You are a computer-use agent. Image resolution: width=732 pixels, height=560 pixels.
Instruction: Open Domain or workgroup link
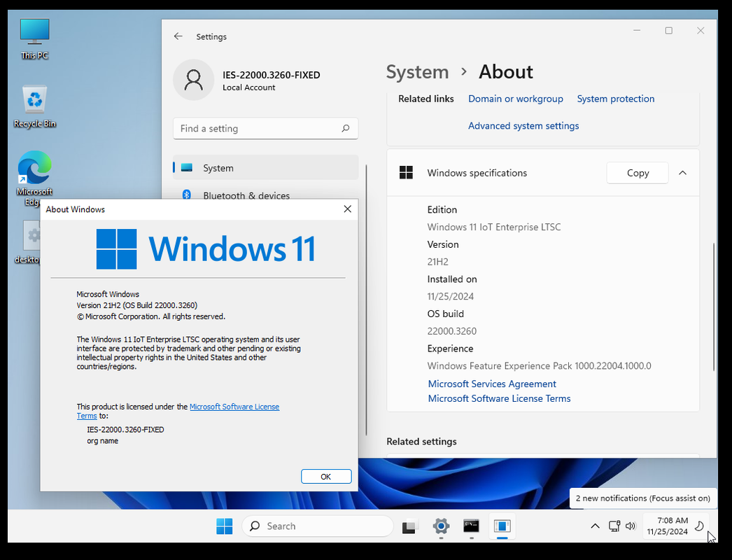click(515, 99)
